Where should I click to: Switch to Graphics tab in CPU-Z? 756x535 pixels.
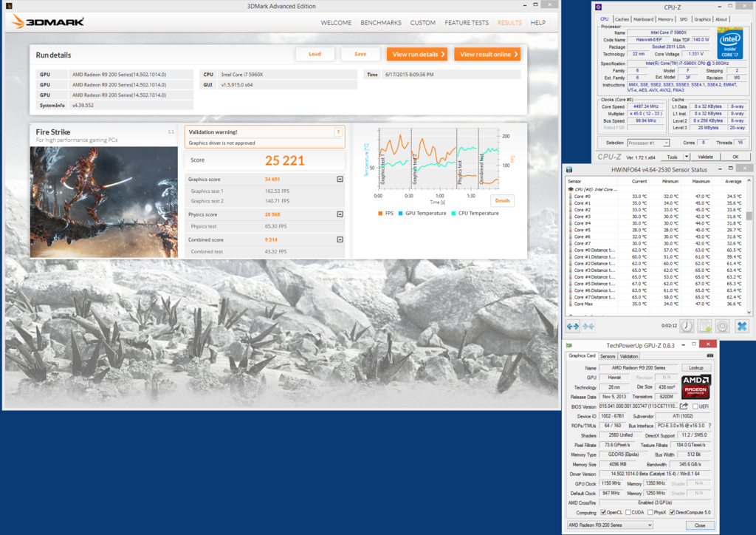(702, 19)
